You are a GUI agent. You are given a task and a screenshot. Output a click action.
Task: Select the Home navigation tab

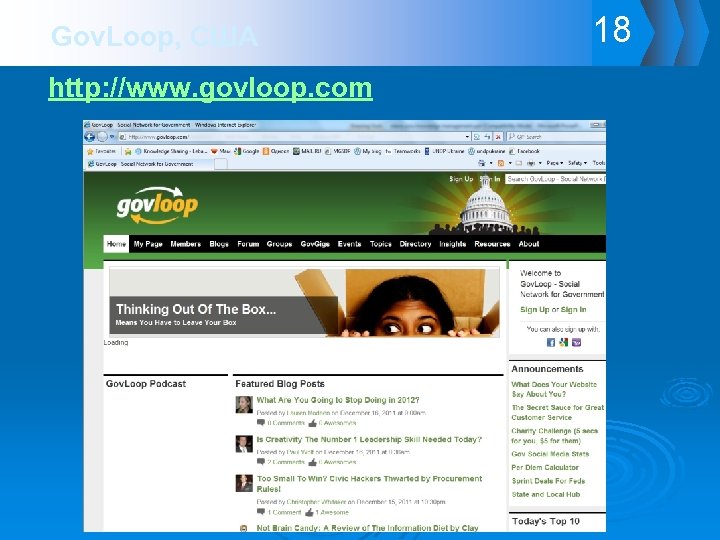pyautogui.click(x=116, y=244)
